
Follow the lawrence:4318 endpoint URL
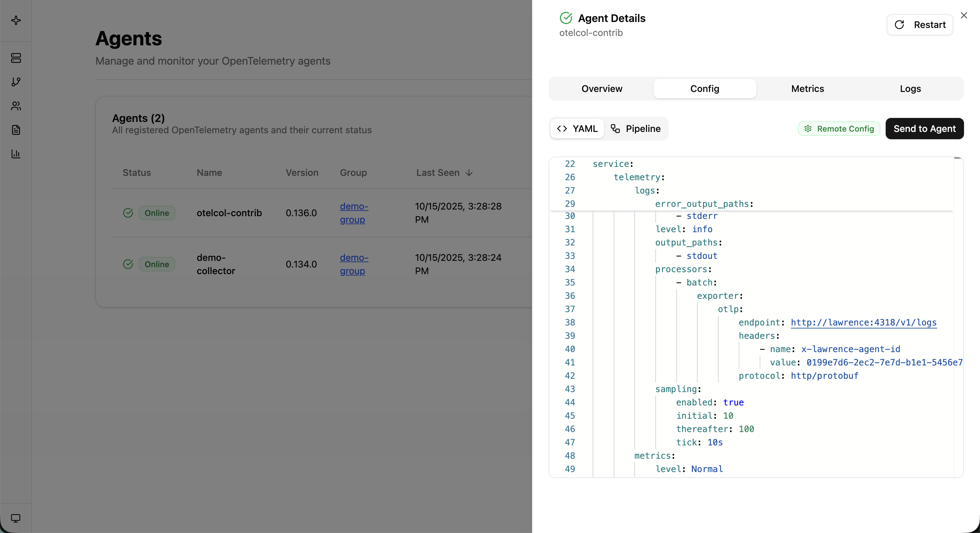tap(864, 322)
